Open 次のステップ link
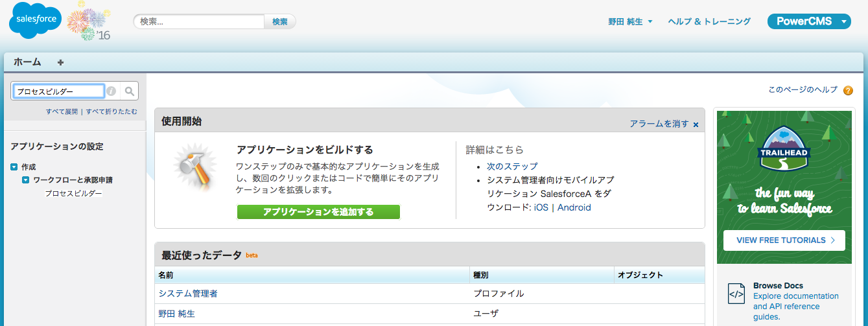 point(512,167)
